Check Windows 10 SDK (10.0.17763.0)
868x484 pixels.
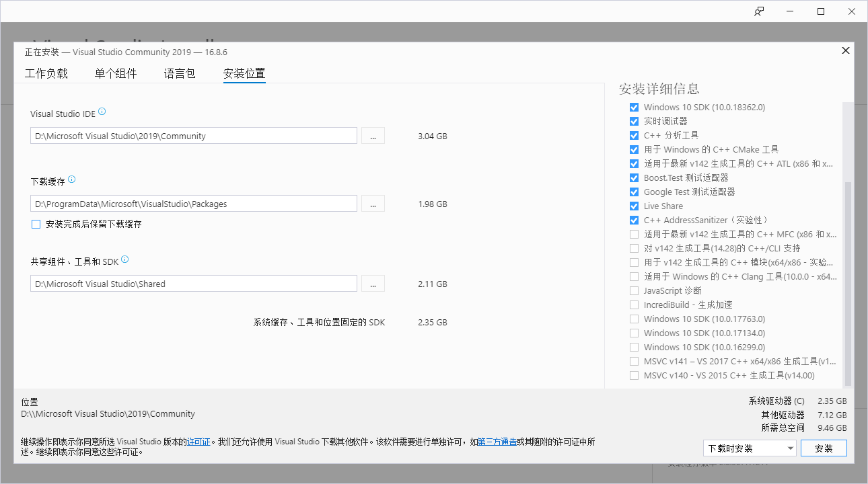634,319
